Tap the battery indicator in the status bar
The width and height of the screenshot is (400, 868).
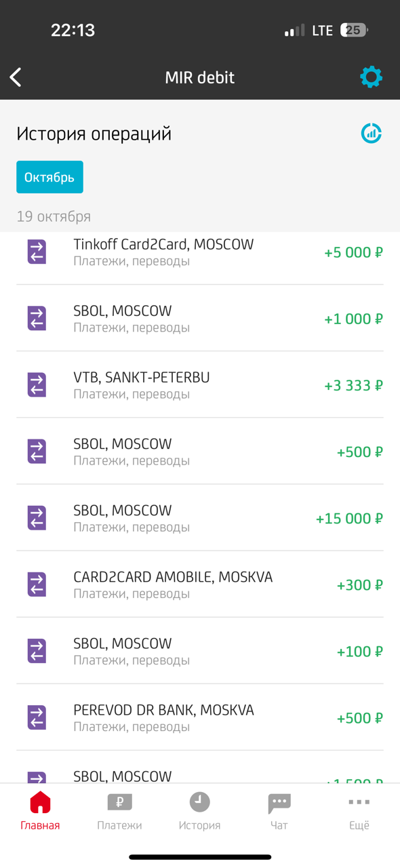353,30
